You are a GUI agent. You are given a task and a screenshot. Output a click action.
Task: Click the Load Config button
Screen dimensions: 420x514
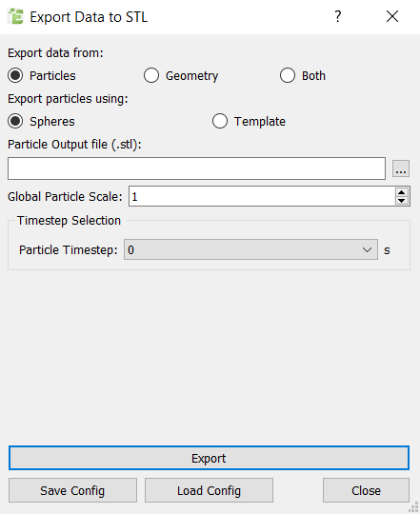[209, 490]
